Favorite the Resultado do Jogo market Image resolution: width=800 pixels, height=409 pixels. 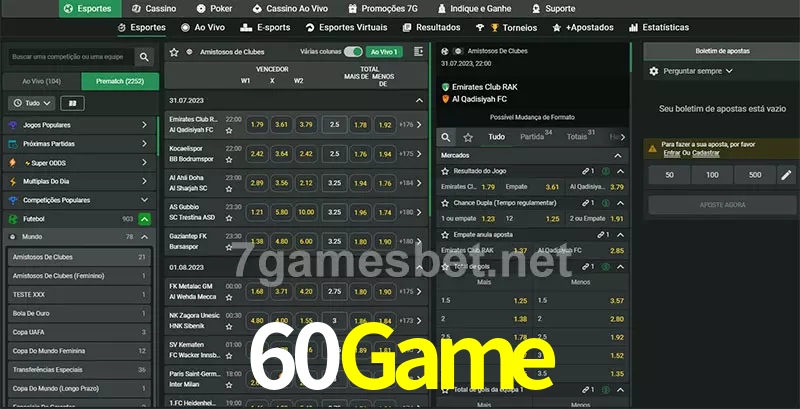point(445,171)
